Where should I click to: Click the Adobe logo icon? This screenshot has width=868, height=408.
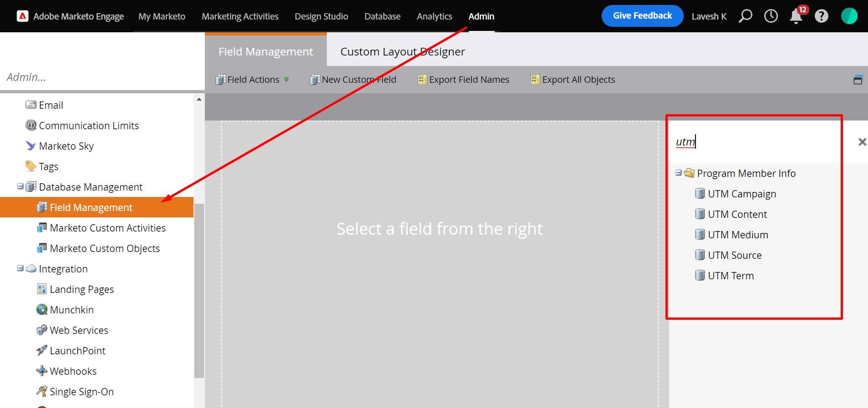point(22,16)
